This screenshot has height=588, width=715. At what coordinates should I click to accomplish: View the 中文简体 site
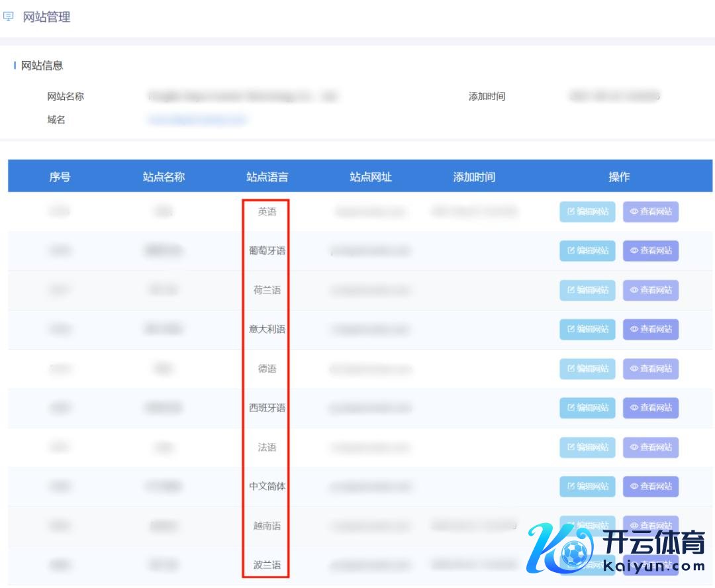coord(651,487)
